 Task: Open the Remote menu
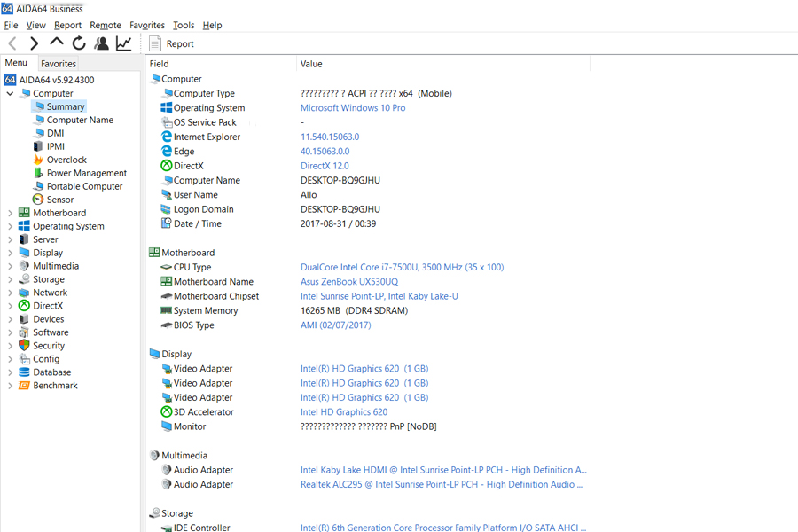[106, 25]
